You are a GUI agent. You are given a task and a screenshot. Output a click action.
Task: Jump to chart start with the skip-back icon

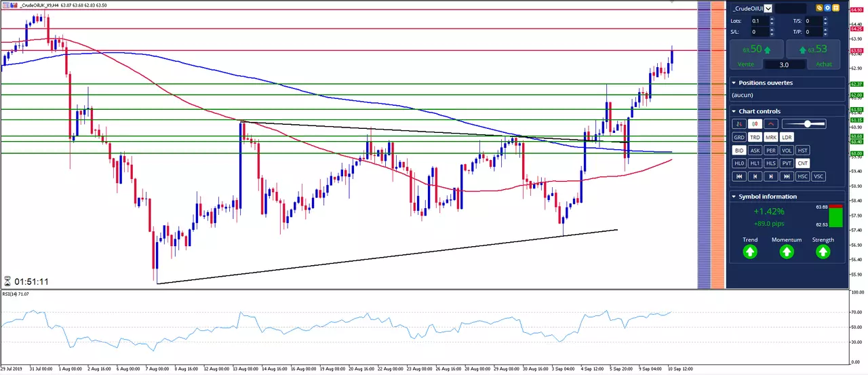(739, 176)
